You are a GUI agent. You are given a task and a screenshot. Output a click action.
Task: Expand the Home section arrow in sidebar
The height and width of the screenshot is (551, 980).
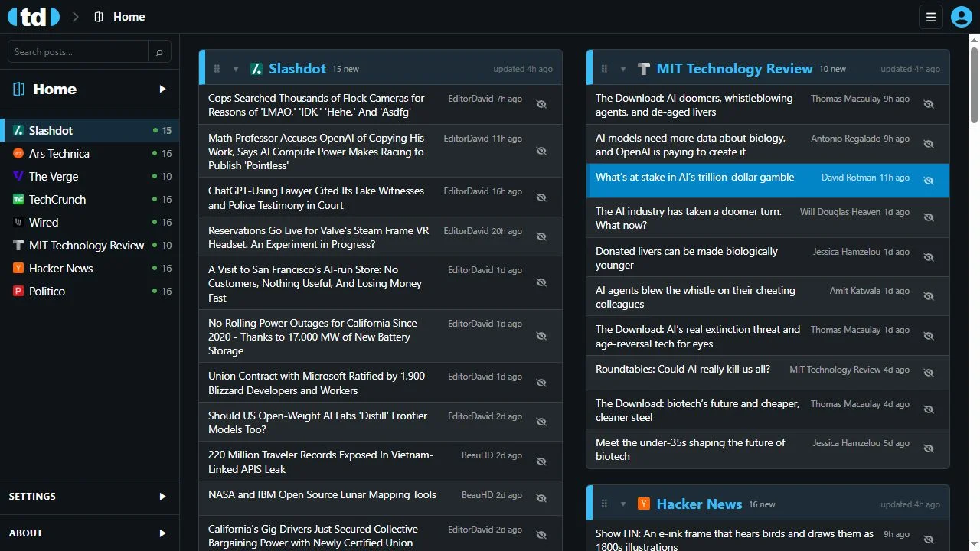coord(162,90)
